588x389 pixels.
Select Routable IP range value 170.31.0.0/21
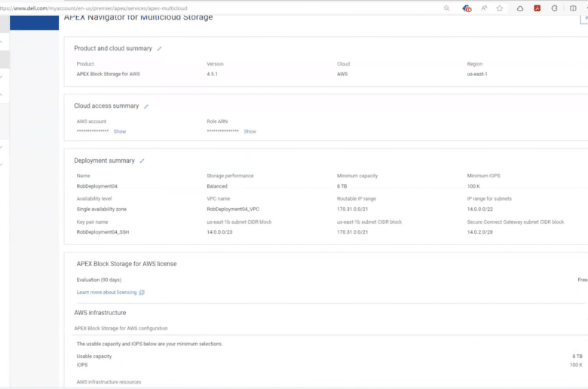[x=352, y=210]
